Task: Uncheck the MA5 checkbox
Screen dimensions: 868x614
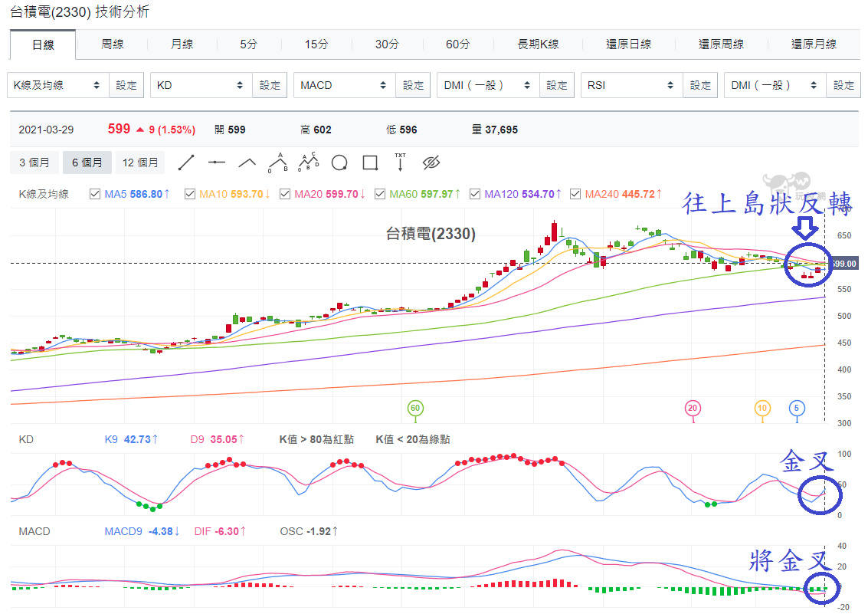Action: (x=95, y=194)
